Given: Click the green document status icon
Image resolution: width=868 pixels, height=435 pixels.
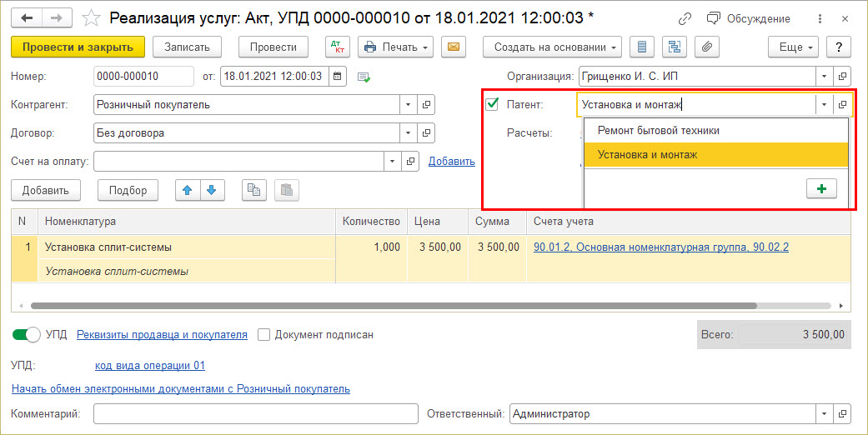Looking at the screenshot, I should pyautogui.click(x=364, y=77).
